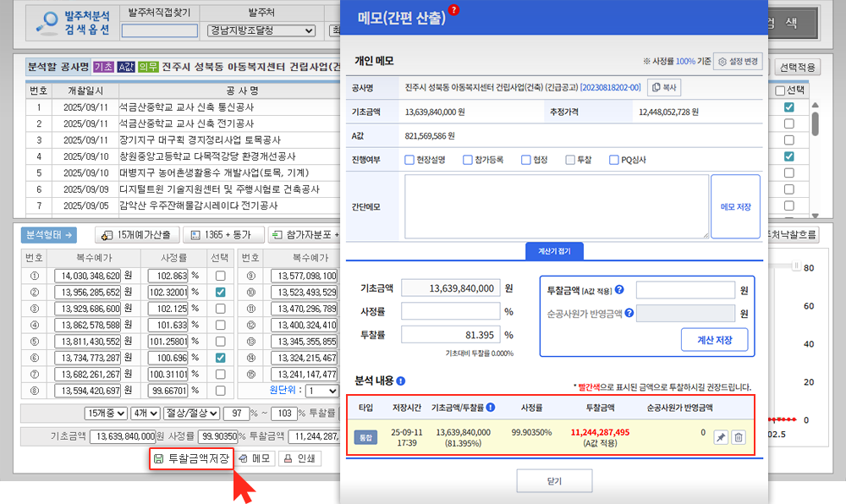This screenshot has width=846, height=504.
Task: Check the PQ심사 progress checkbox
Action: coord(614,160)
